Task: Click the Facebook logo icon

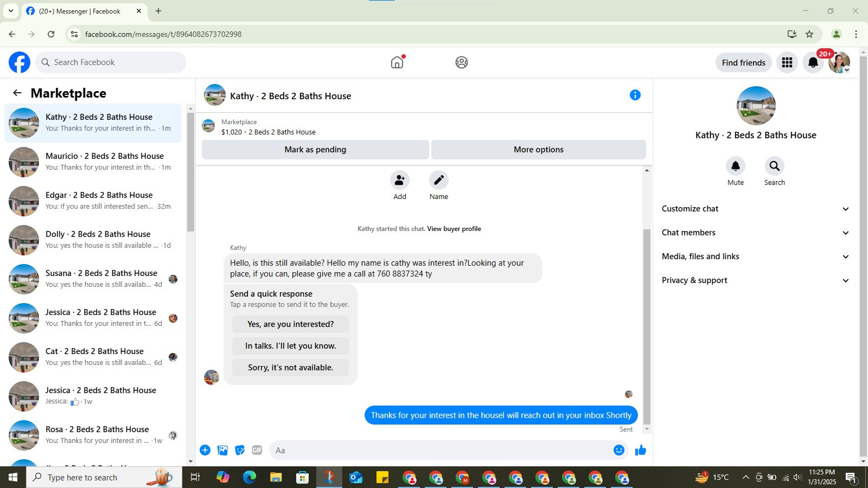Action: [x=20, y=62]
